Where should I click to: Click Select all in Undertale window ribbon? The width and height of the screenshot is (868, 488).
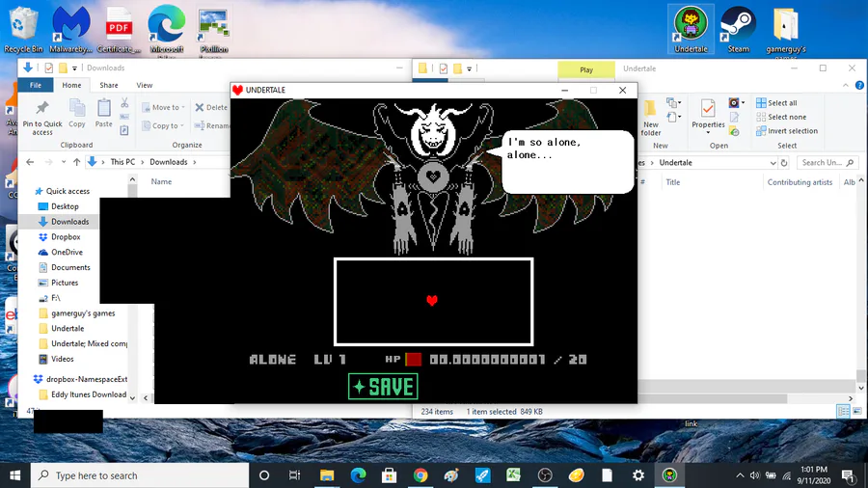tap(776, 103)
